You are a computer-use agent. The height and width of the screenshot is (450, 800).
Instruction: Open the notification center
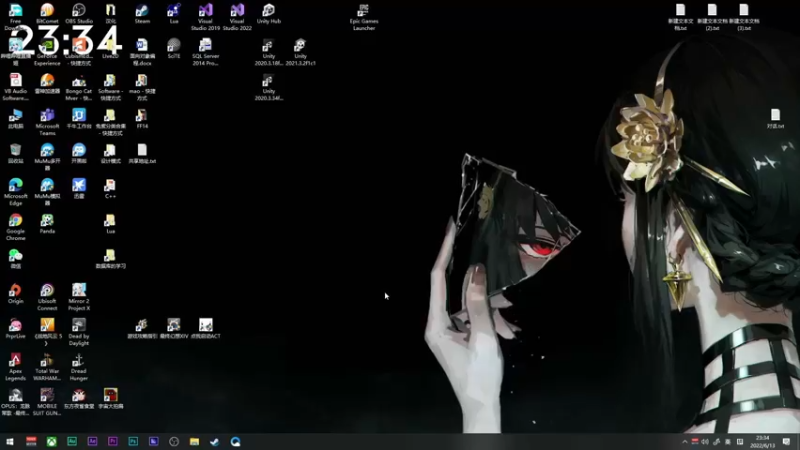[x=786, y=442]
